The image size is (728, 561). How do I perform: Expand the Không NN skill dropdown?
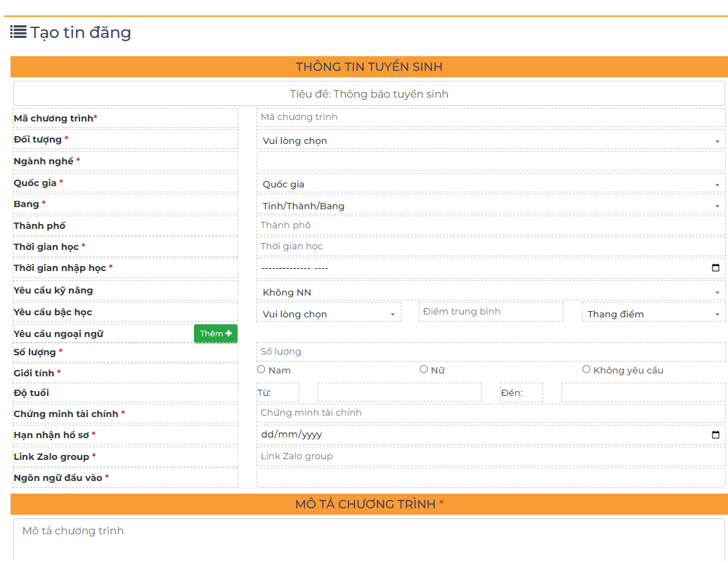[x=490, y=293]
